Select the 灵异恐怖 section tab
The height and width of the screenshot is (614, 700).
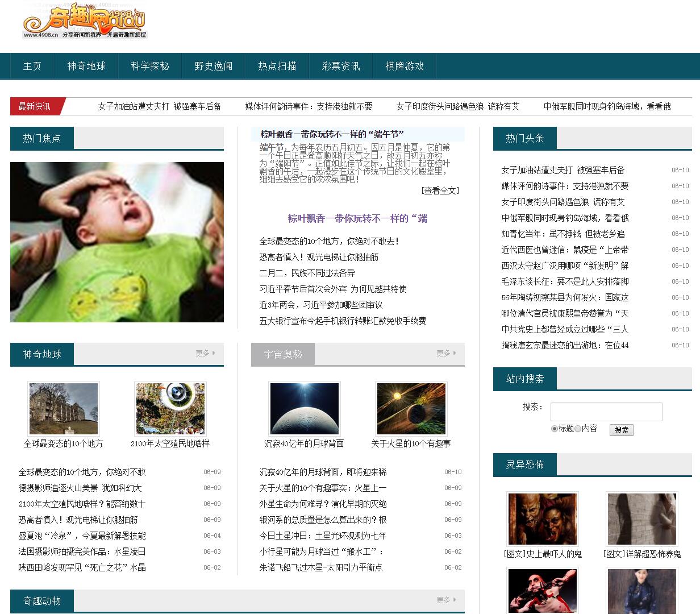click(525, 464)
